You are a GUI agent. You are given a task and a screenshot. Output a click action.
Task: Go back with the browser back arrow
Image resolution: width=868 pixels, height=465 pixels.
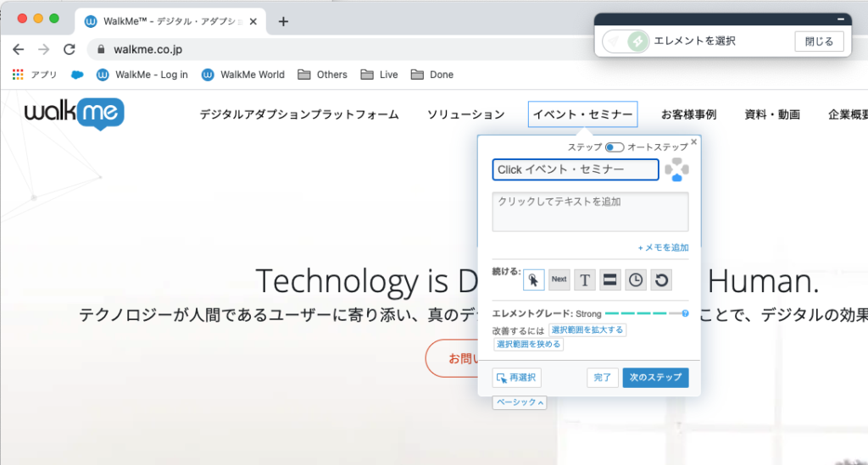(19, 49)
